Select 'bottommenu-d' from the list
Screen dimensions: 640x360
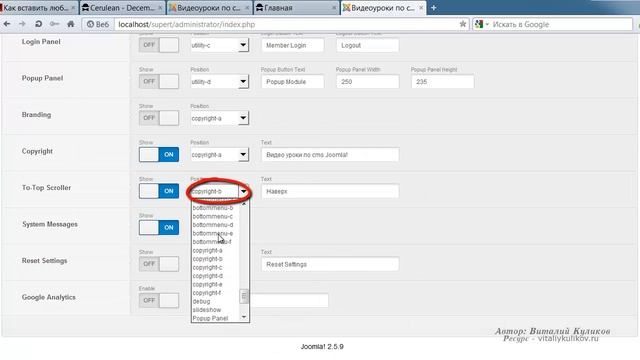click(x=213, y=225)
